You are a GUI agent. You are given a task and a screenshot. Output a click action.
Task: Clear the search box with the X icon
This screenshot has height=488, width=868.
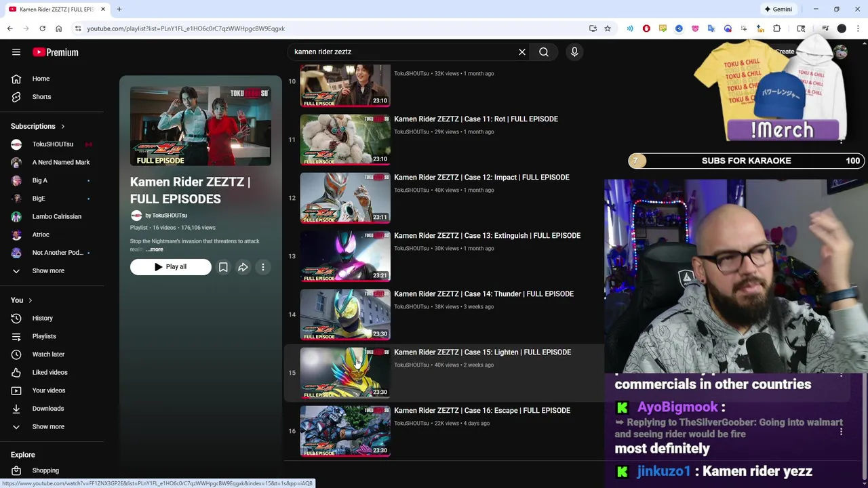pos(522,52)
